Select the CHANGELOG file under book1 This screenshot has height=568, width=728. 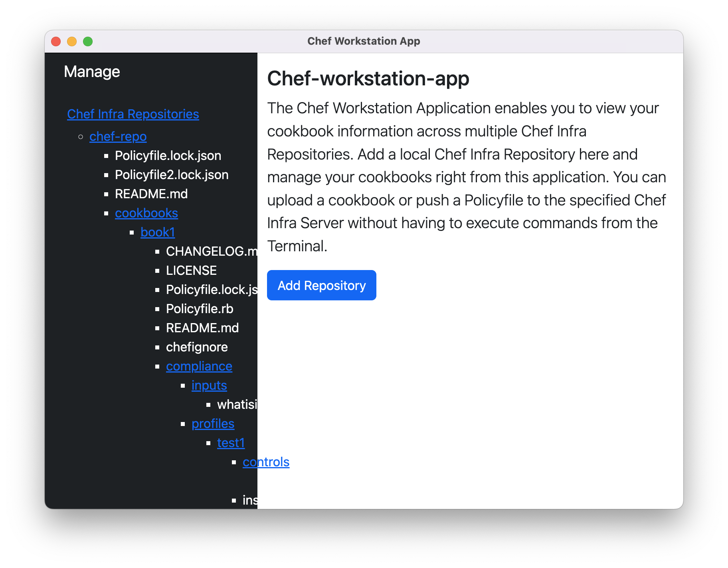212,251
